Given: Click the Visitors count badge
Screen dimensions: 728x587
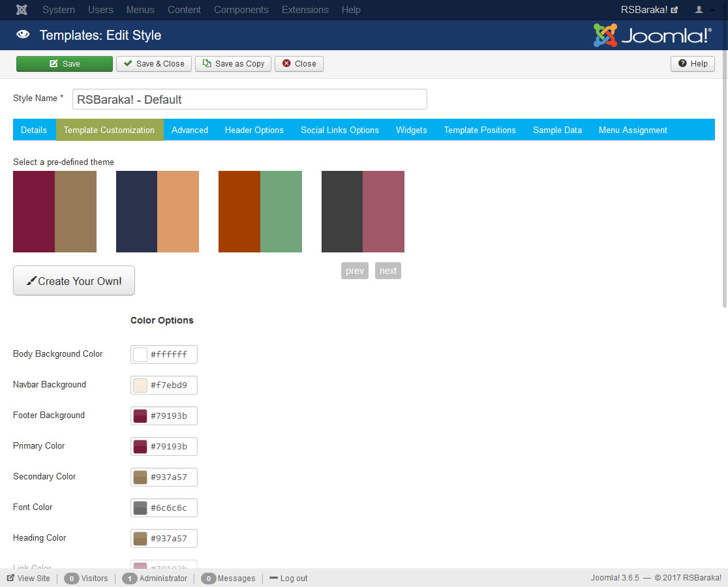Looking at the screenshot, I should pos(72,578).
